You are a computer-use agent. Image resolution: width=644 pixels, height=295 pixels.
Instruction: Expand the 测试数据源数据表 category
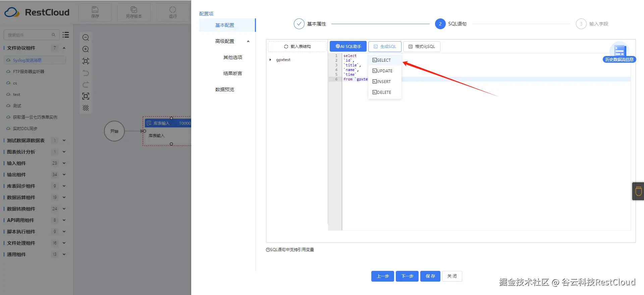[x=64, y=140]
